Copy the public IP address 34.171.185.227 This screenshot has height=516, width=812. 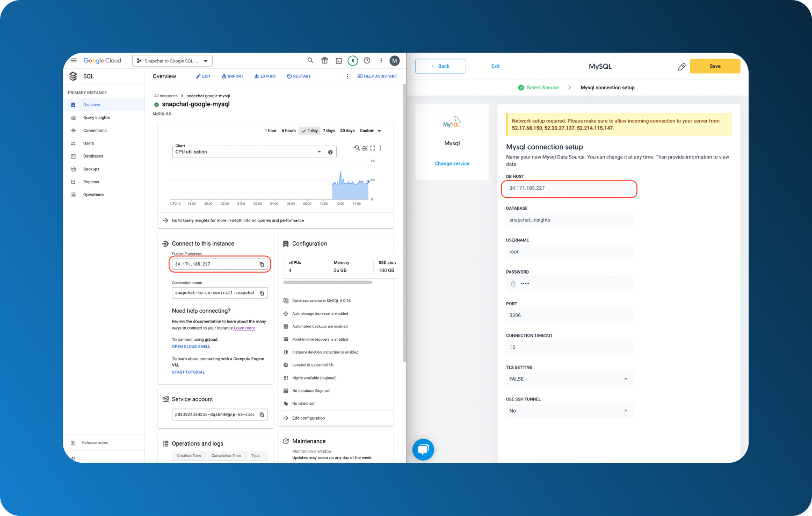262,264
